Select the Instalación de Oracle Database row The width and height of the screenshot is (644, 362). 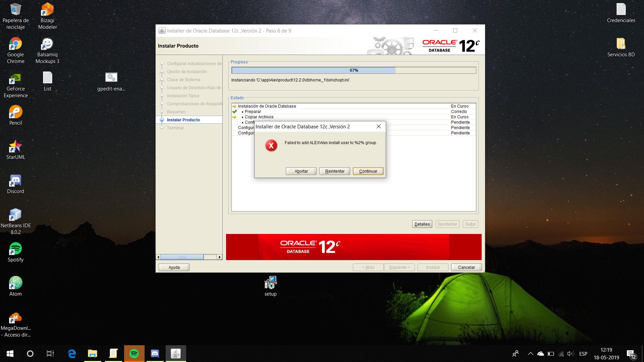point(354,106)
